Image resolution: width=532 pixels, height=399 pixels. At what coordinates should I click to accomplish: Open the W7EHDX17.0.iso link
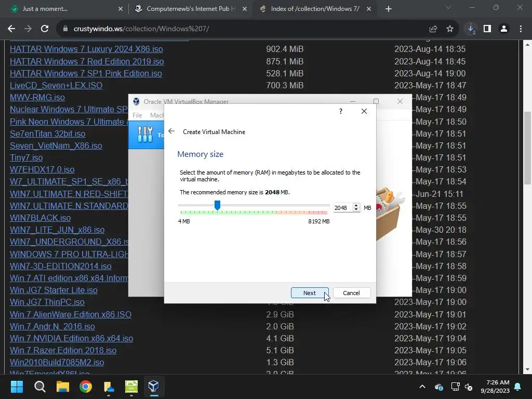(x=42, y=170)
